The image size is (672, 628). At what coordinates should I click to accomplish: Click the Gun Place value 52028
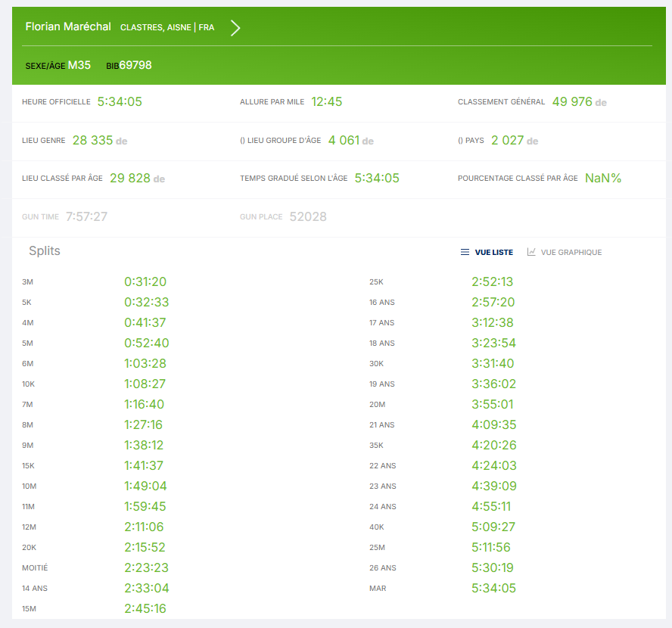pos(308,216)
